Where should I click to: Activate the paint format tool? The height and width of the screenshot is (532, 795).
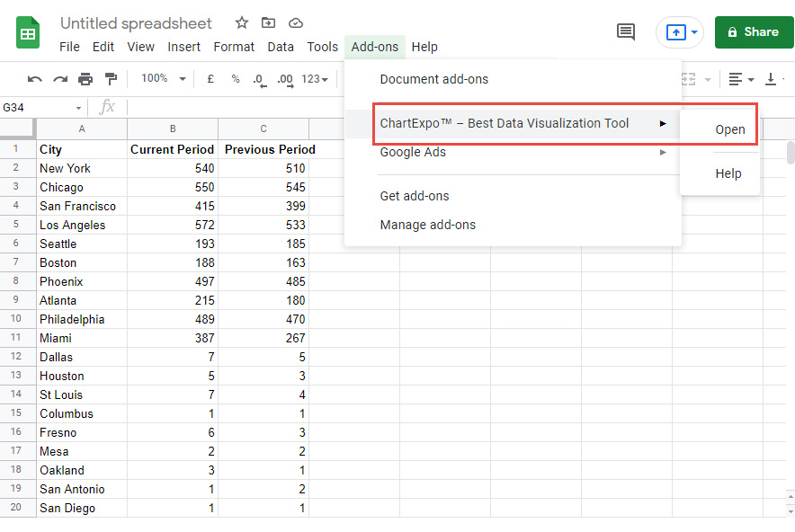(x=111, y=79)
